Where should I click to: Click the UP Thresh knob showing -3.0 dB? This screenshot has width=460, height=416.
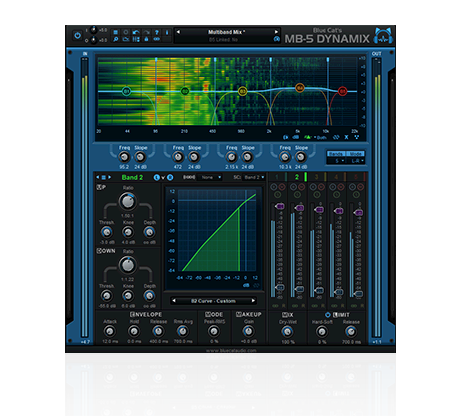[106, 232]
